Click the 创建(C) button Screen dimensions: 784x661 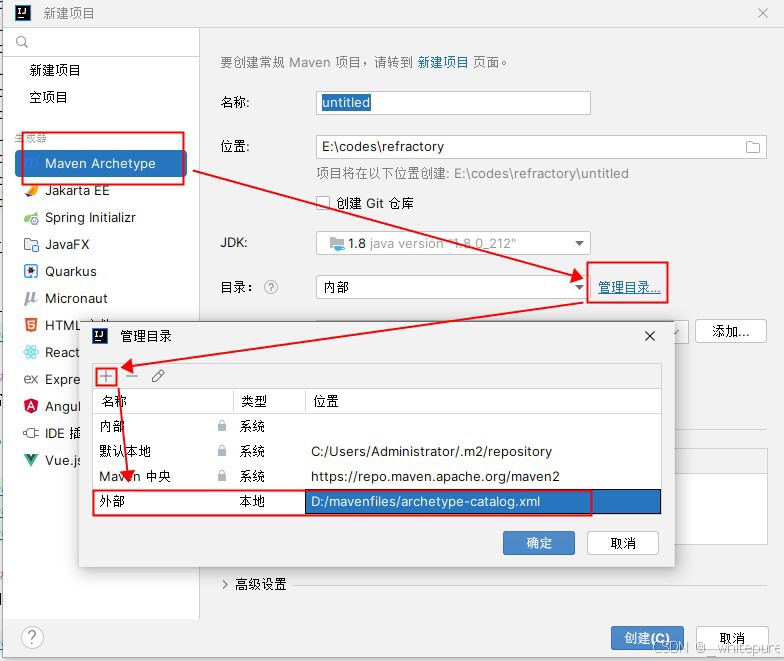click(647, 638)
